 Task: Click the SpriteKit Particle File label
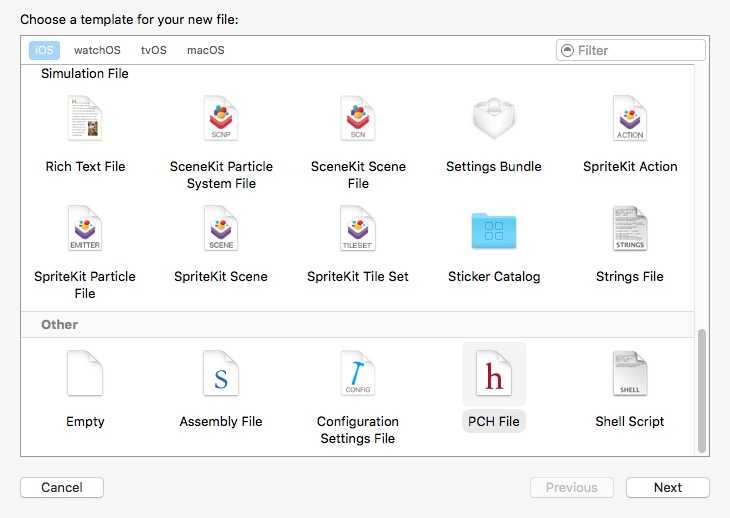coord(85,285)
